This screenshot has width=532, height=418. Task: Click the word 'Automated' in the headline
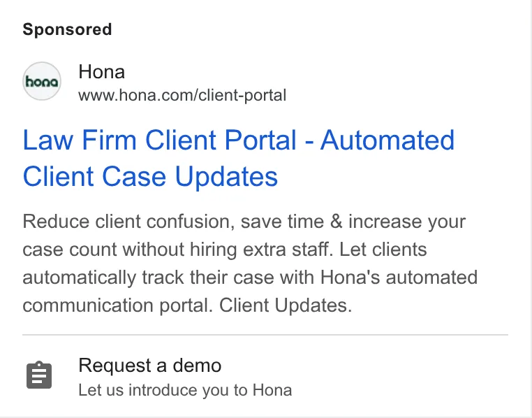pos(387,140)
